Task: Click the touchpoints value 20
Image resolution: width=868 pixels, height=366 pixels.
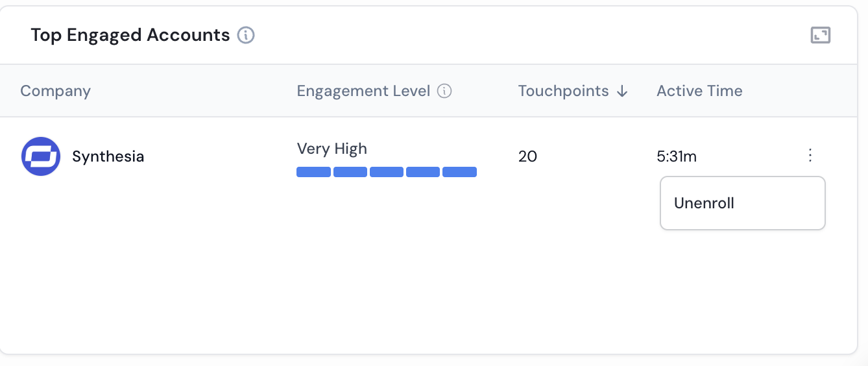Action: pyautogui.click(x=527, y=156)
